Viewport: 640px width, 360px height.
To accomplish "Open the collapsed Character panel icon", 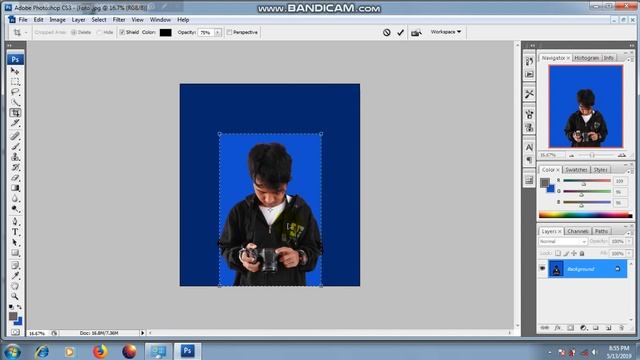I will coord(529,147).
